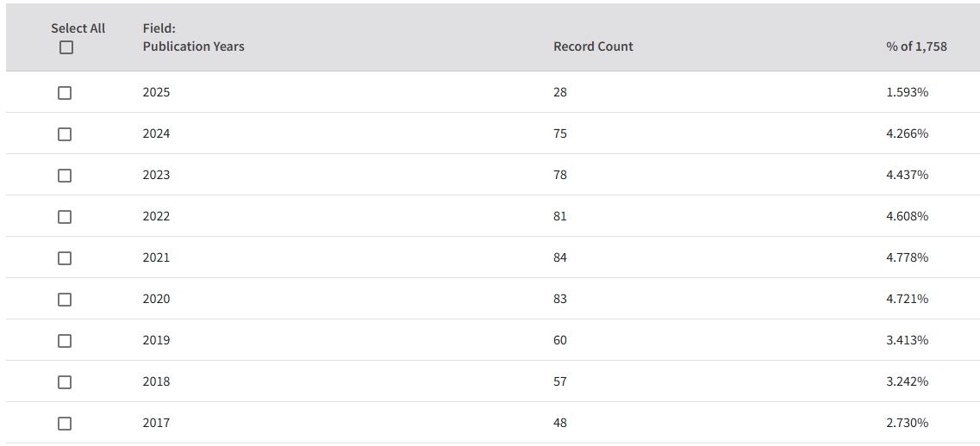Mark the 2021 row checkbox
The image size is (980, 446).
(65, 258)
